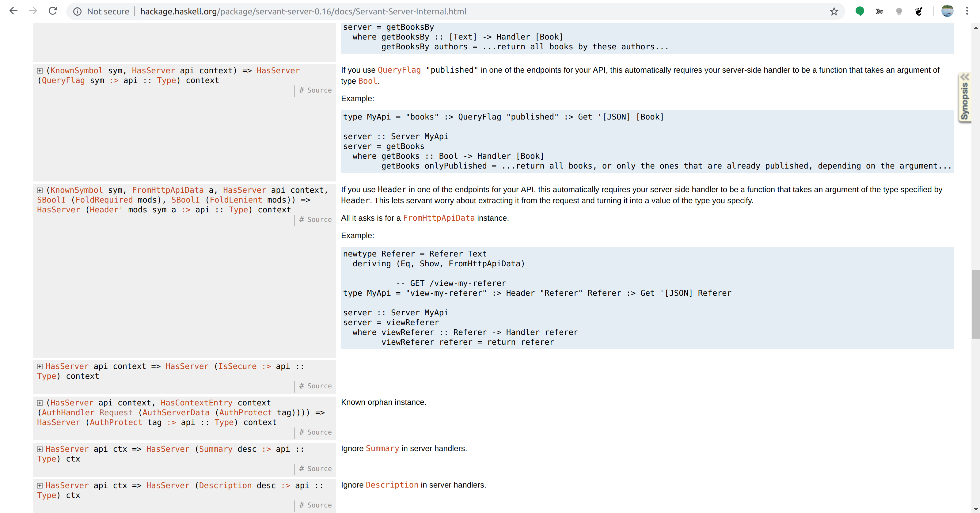Viewport: 980px width, 513px height.
Task: Open the Bool type link
Action: tap(367, 81)
